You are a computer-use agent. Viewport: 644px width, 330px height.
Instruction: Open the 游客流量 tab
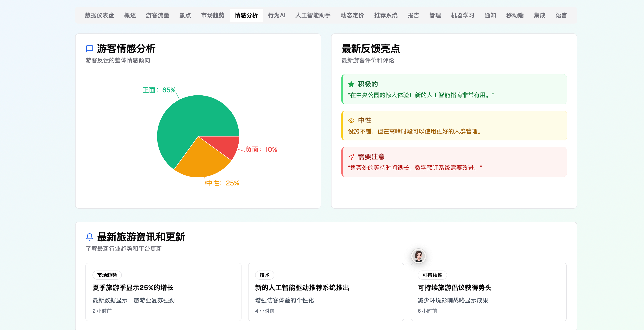(x=157, y=15)
